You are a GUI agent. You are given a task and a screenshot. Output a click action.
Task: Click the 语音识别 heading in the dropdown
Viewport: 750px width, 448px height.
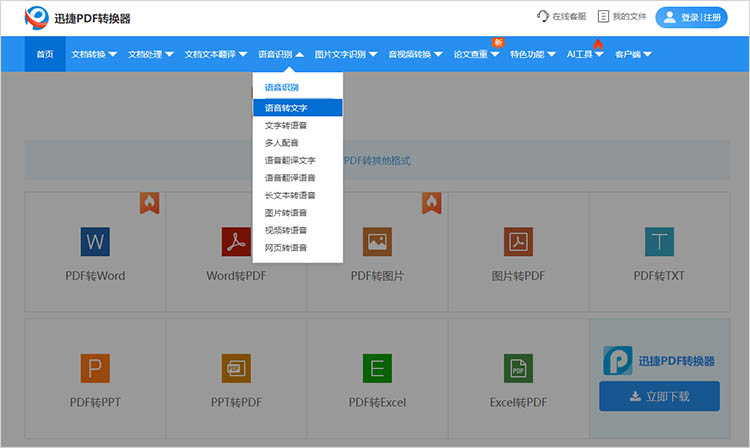282,87
